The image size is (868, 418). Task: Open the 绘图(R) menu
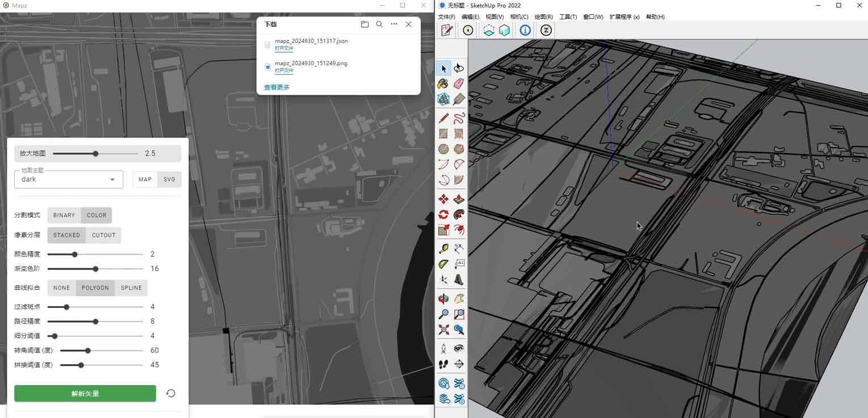[543, 17]
